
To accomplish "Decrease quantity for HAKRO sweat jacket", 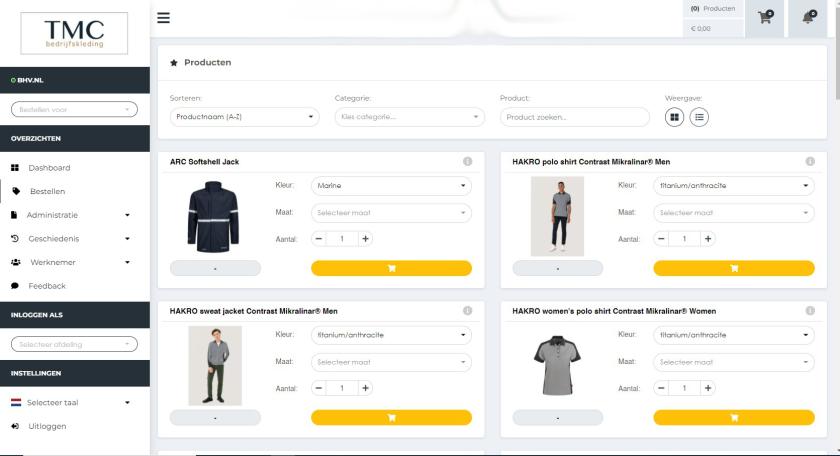I will point(319,388).
